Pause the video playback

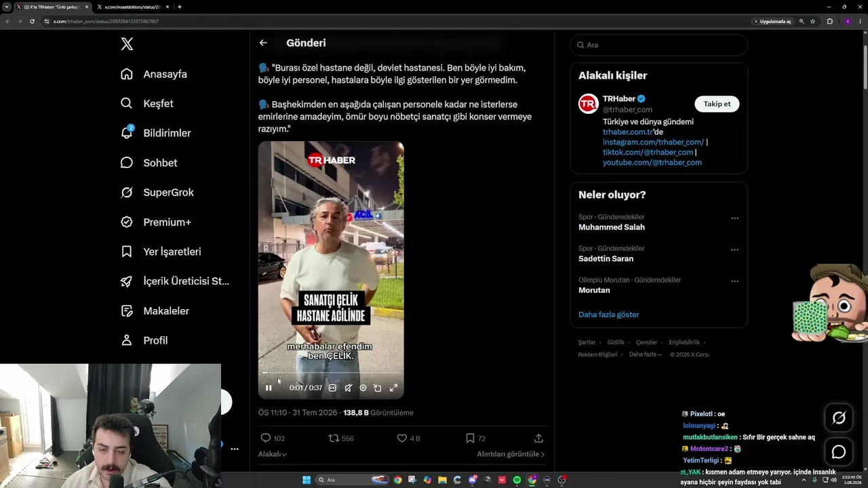pyautogui.click(x=269, y=388)
